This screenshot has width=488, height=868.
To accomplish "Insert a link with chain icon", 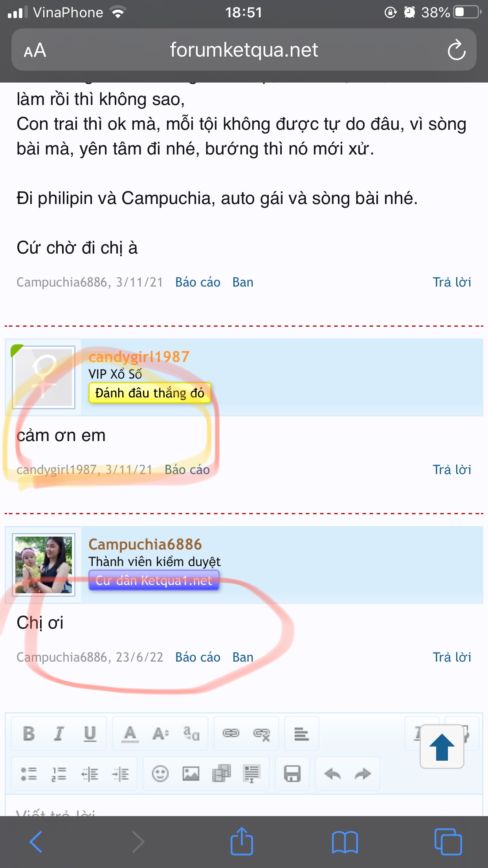I will [231, 734].
